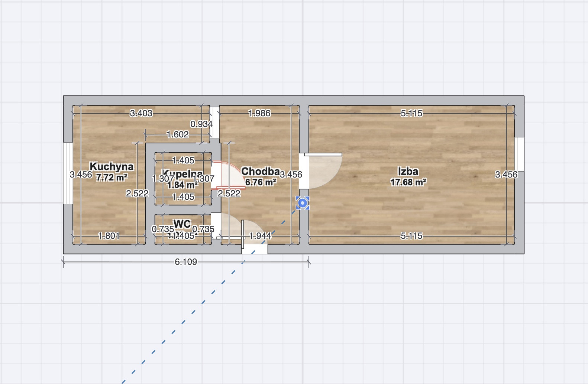Image resolution: width=588 pixels, height=384 pixels.
Task: Select the Chodba room label
Action: click(x=260, y=171)
